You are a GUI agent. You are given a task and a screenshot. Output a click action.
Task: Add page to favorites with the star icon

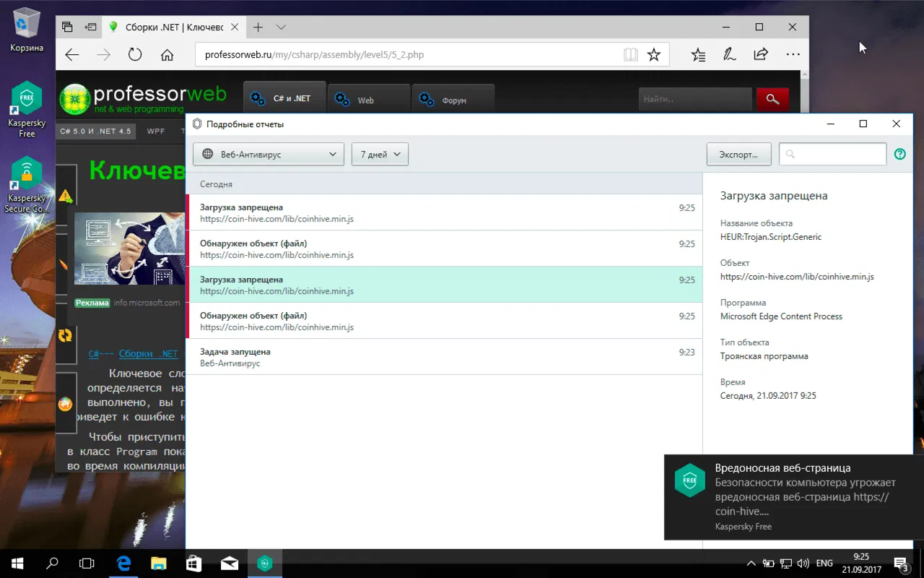coord(654,54)
